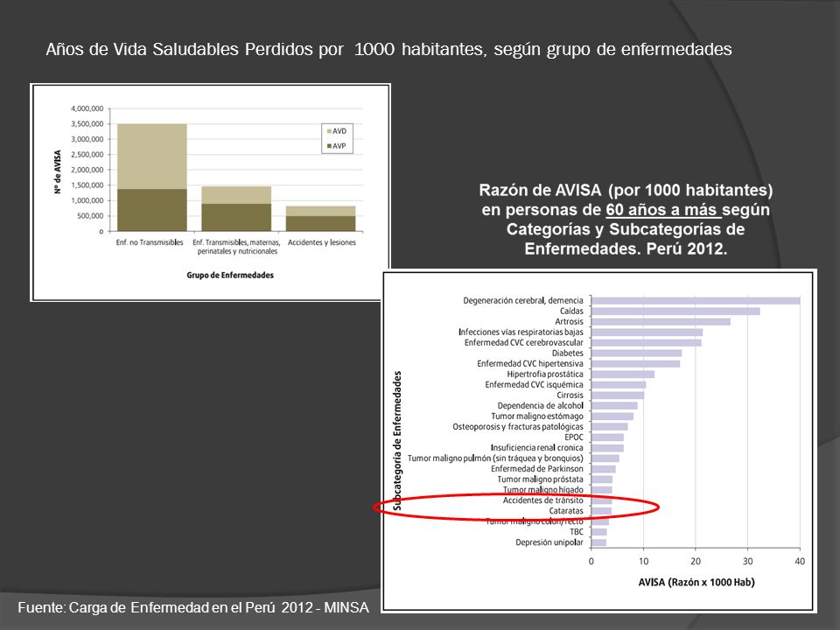This screenshot has height=630, width=840.
Task: Click 'Hipertrofia prostática' label
Action: coord(545,374)
